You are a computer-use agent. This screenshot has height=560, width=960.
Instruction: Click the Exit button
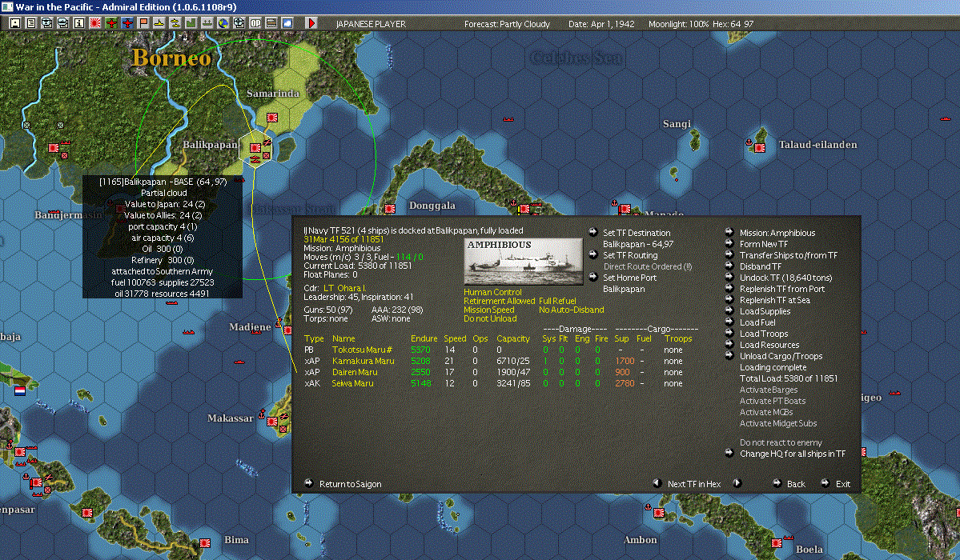(842, 483)
